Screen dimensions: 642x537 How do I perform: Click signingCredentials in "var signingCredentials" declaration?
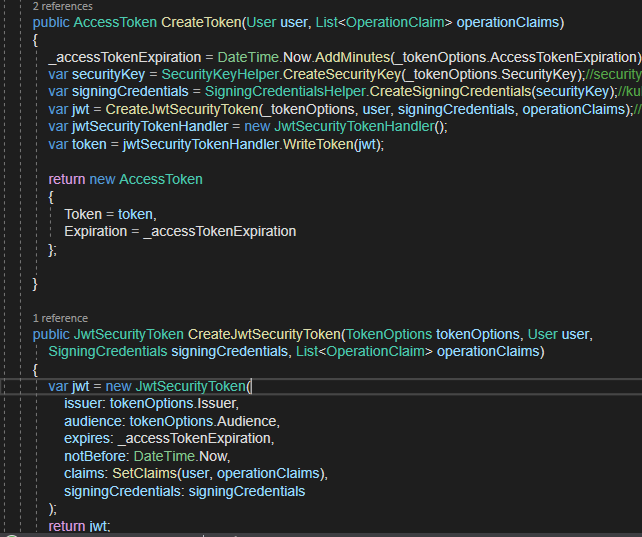[130, 91]
